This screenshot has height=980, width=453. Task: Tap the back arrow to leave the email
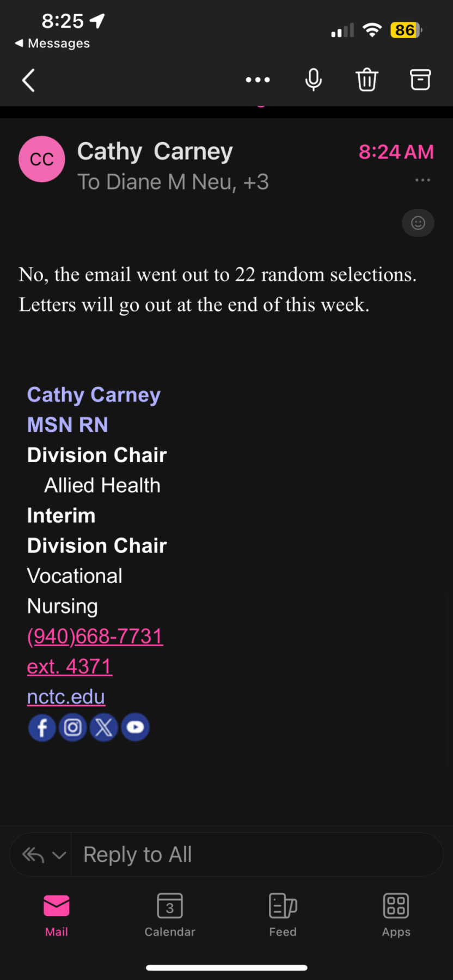coord(28,80)
